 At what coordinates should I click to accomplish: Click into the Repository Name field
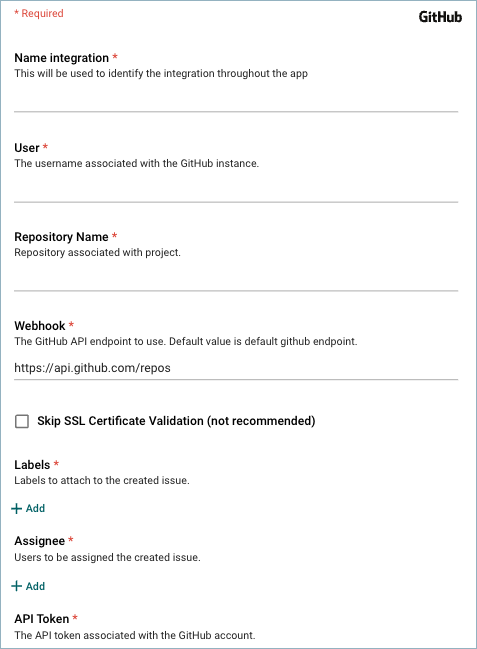point(236,279)
